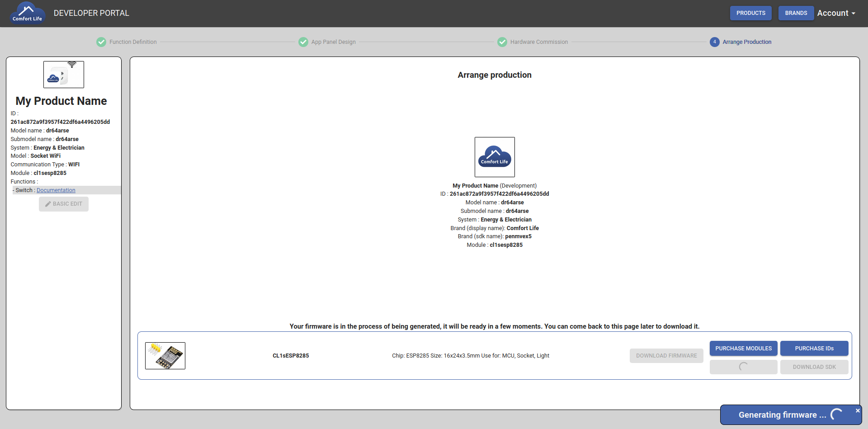The height and width of the screenshot is (429, 868).
Task: Click Purchase IDs button
Action: [x=814, y=349]
